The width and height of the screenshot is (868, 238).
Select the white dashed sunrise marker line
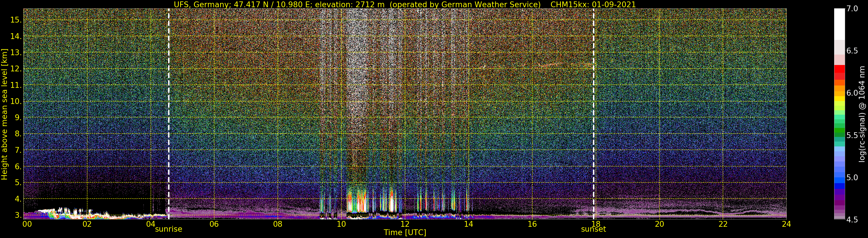point(168,114)
